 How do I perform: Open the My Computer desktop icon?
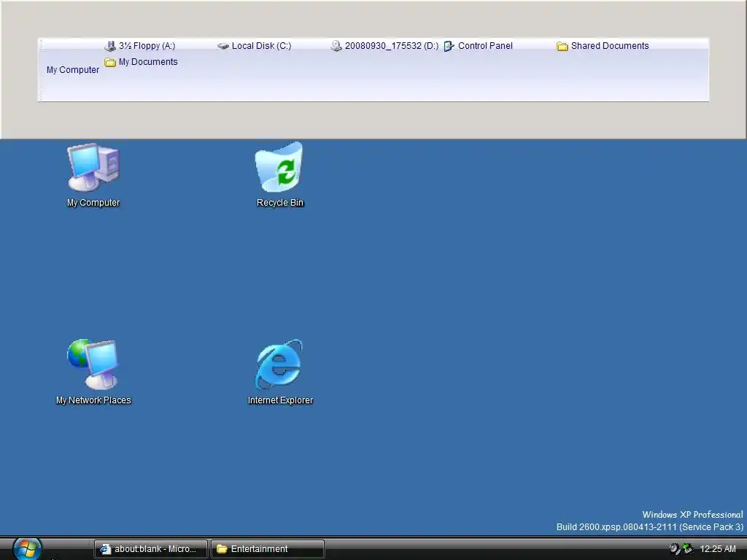93,175
